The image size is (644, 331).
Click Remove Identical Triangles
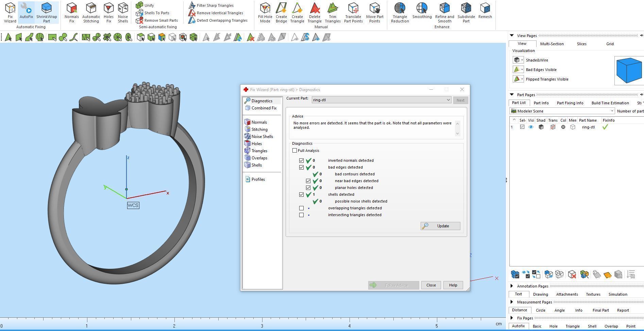(x=216, y=13)
